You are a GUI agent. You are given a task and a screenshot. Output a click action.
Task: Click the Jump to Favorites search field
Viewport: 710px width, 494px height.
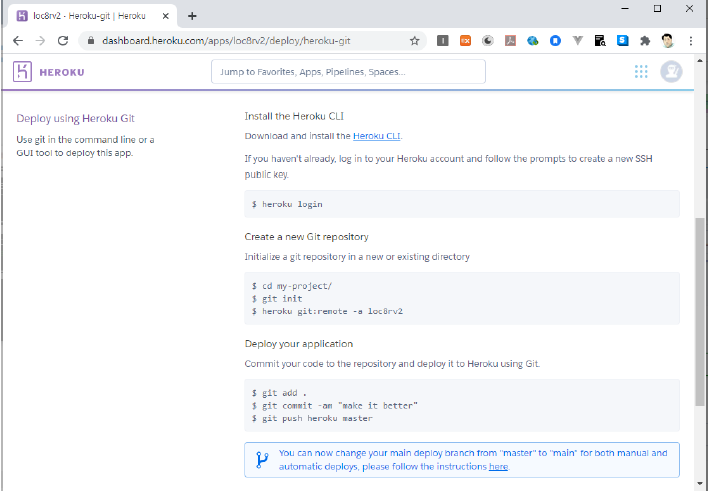click(348, 72)
